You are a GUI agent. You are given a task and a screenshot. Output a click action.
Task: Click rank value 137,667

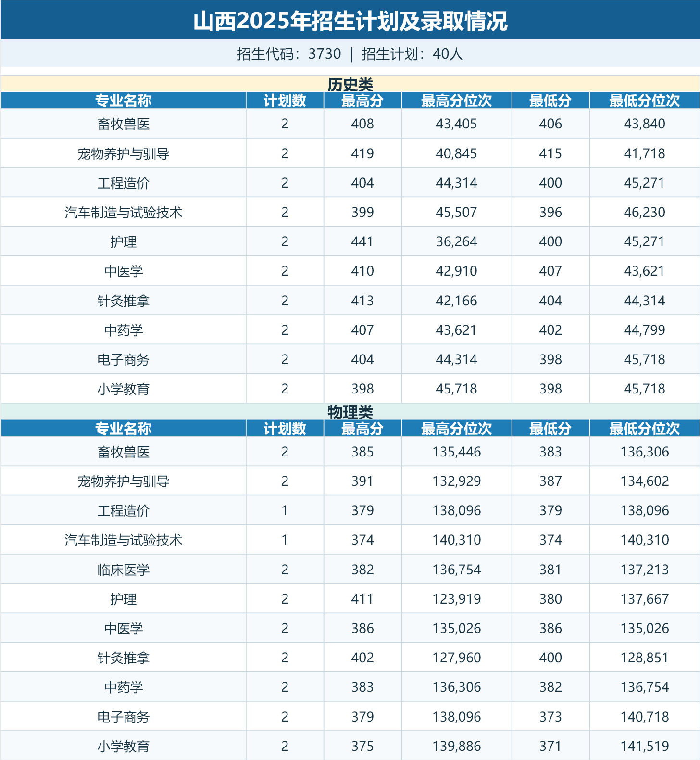644,599
